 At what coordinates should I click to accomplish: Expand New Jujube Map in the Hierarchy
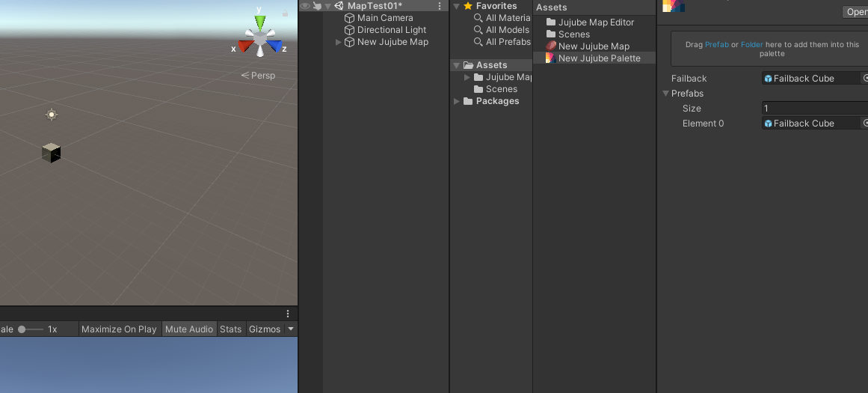click(339, 43)
